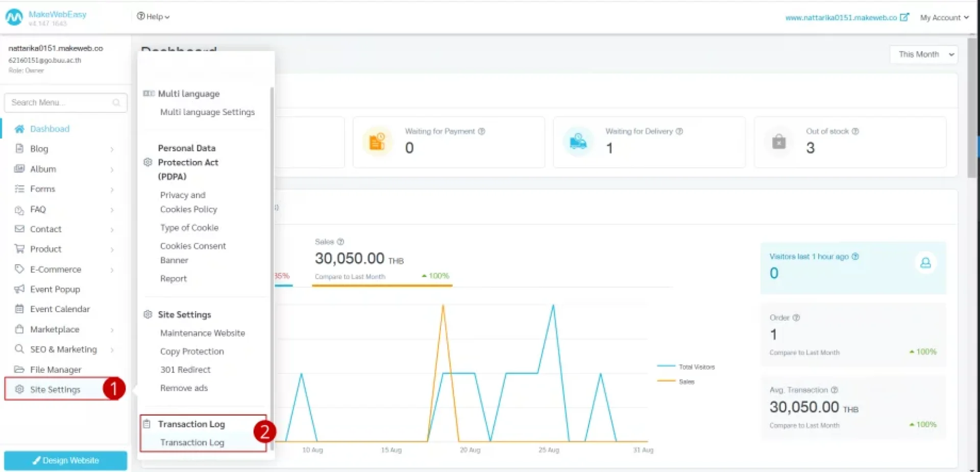980x472 pixels.
Task: Open Site Settings in the sidebar
Action: point(55,389)
